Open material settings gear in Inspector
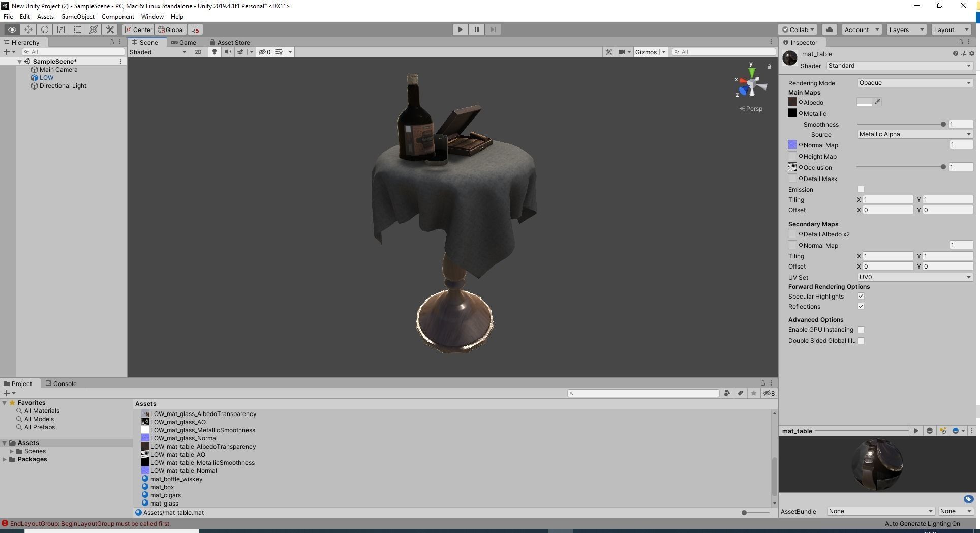 [x=971, y=53]
